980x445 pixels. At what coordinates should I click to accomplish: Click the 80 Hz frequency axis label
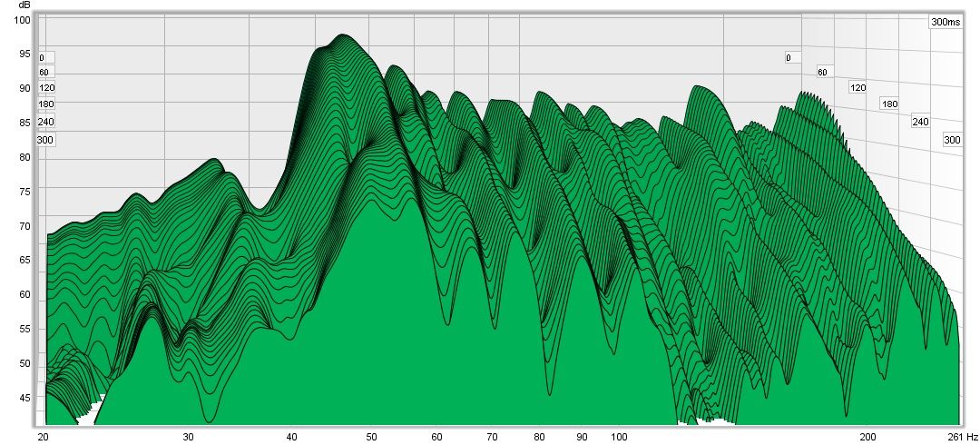pyautogui.click(x=540, y=437)
